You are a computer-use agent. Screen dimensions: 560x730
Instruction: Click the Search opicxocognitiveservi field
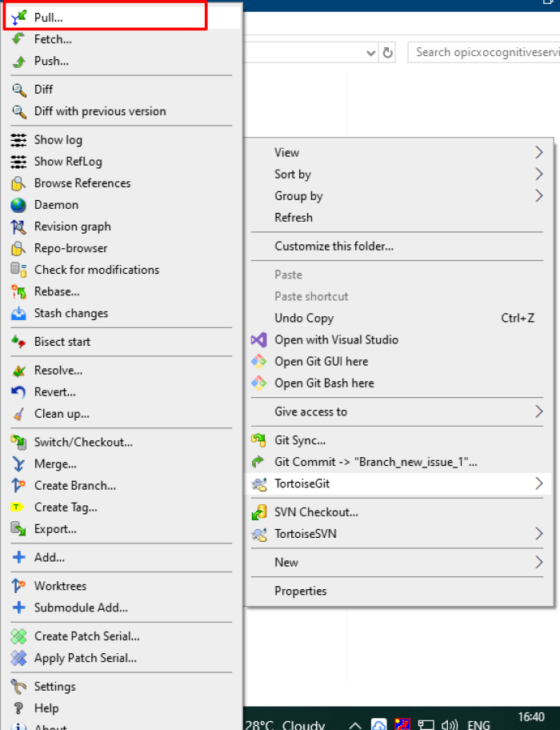[x=484, y=52]
